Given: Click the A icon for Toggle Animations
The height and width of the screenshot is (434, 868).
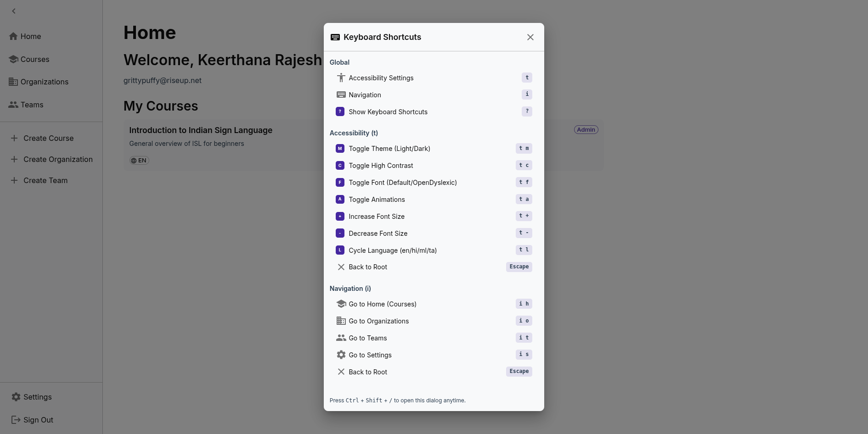Looking at the screenshot, I should (x=340, y=199).
